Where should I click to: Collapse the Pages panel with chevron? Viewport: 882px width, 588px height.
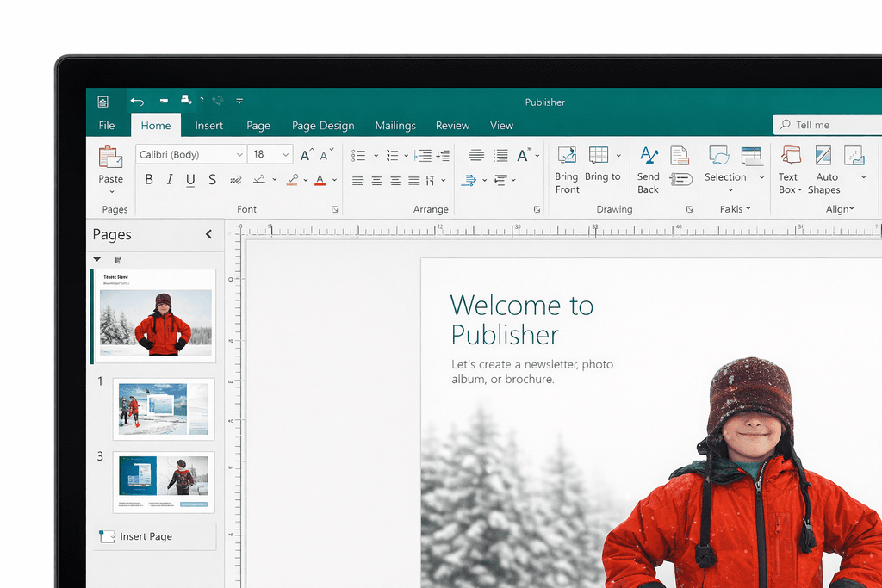[208, 234]
